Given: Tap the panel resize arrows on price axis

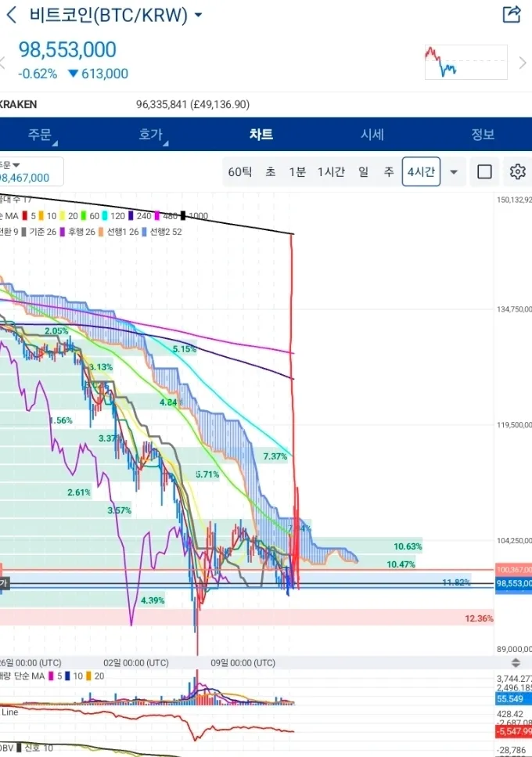Looking at the screenshot, I should click(x=514, y=662).
